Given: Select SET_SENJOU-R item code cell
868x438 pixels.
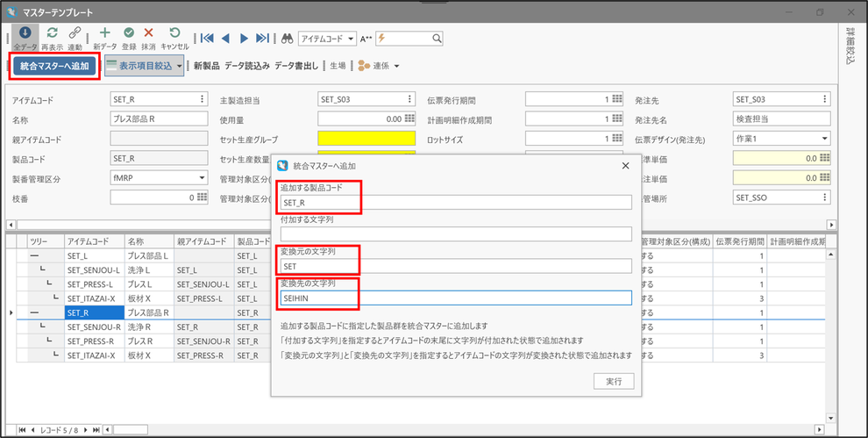Looking at the screenshot, I should [x=94, y=327].
